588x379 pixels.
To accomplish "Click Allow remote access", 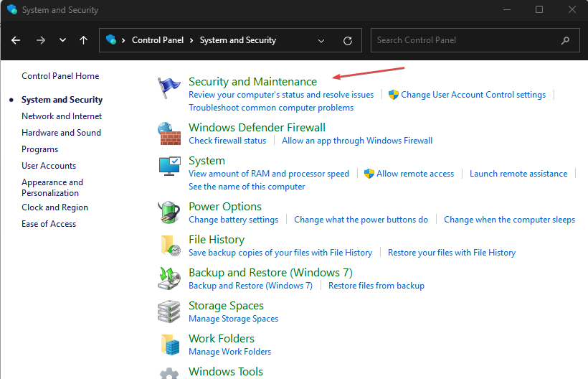I will click(415, 174).
